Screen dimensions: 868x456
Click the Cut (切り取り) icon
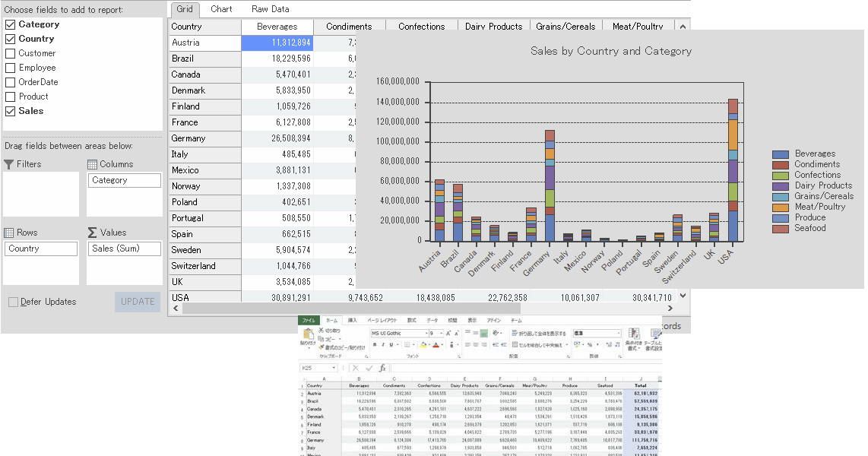pyautogui.click(x=320, y=330)
